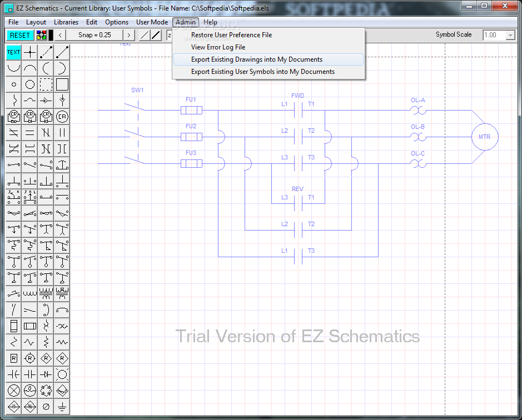Viewport: 522px width, 420px height.
Task: Choose the thick line weight button
Action: pos(156,35)
